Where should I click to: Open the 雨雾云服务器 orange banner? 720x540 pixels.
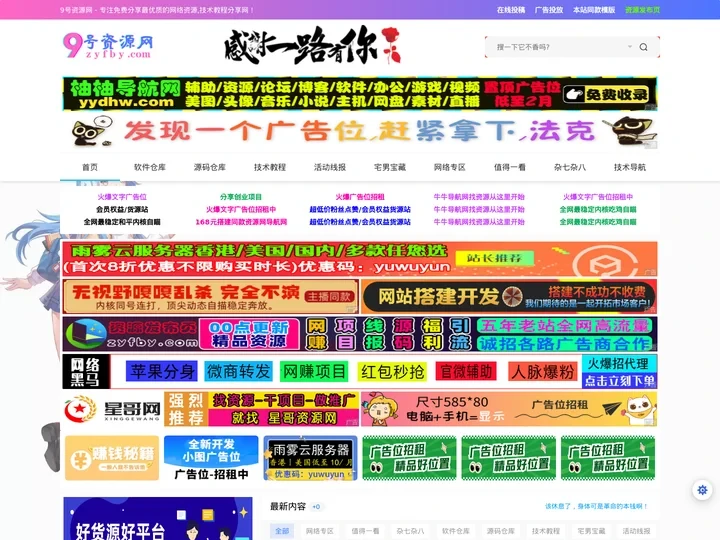tap(360, 259)
